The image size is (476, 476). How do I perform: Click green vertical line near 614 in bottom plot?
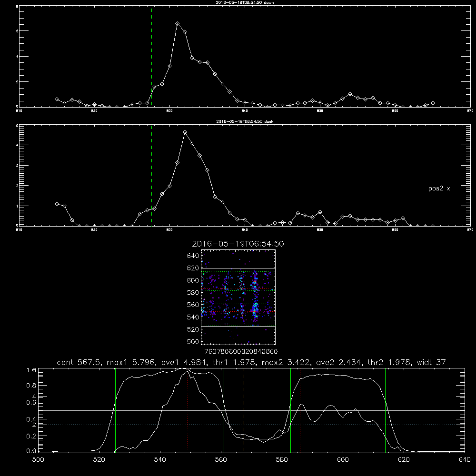point(385,410)
